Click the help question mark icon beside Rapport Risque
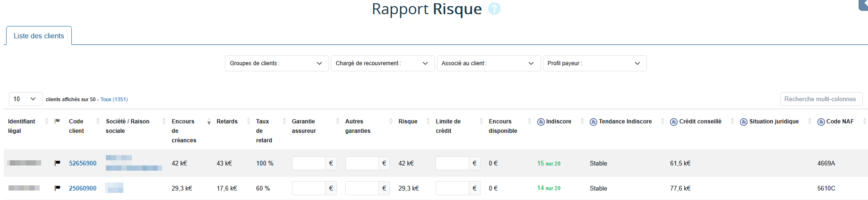Viewport: 868px width, 200px height. click(x=494, y=9)
